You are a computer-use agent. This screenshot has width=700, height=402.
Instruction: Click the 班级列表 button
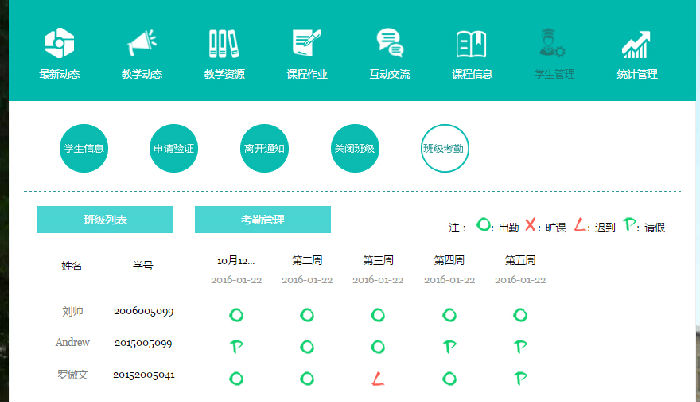tap(105, 219)
